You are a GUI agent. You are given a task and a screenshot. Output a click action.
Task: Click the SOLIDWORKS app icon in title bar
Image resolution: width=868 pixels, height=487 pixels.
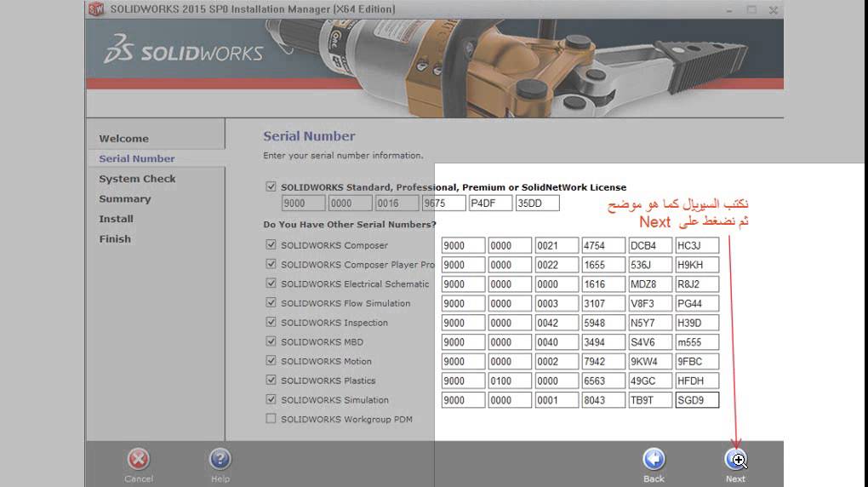[x=96, y=9]
